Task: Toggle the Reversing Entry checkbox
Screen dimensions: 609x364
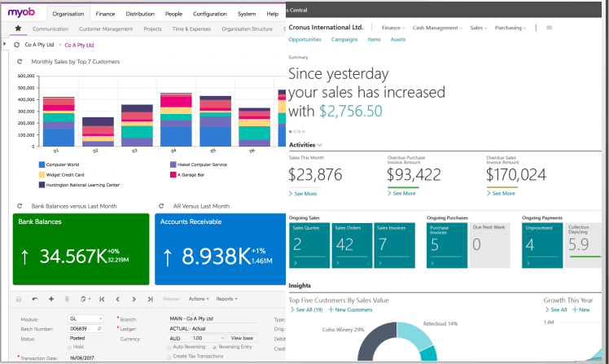Action: (x=215, y=347)
